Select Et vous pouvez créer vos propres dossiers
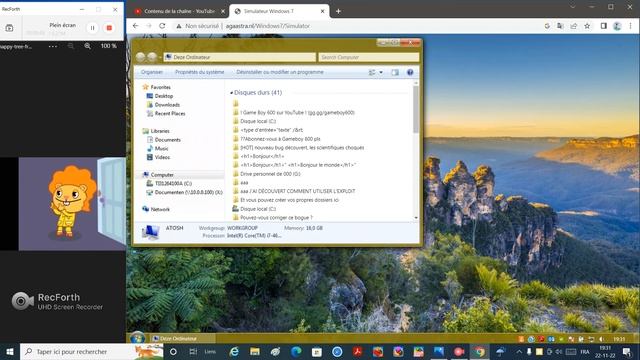The height and width of the screenshot is (360, 640). [289, 200]
